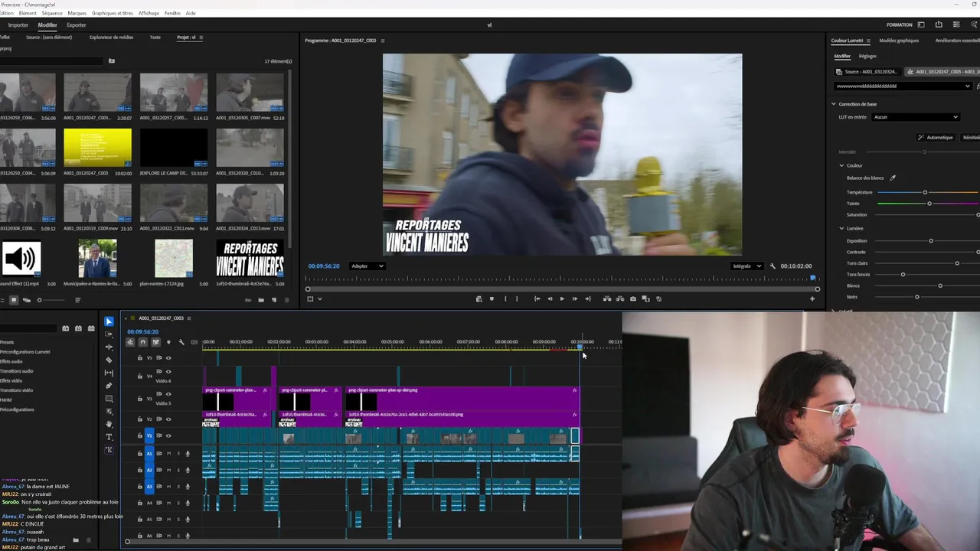Open program monitor settings wrench
The image size is (980, 551).
click(773, 266)
